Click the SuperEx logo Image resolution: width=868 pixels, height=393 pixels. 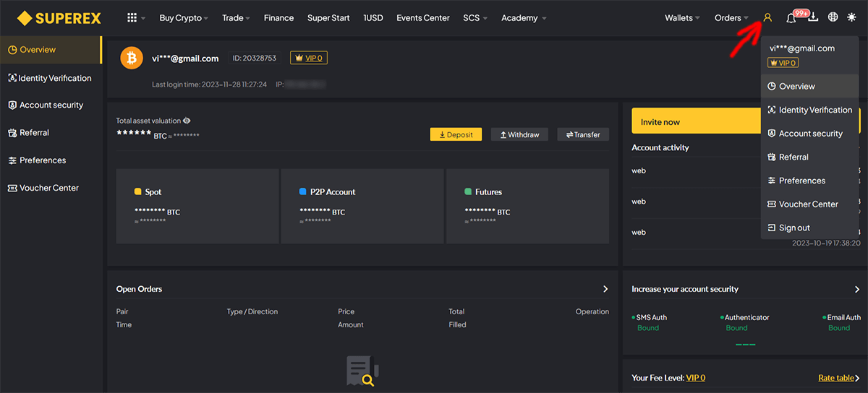click(59, 17)
